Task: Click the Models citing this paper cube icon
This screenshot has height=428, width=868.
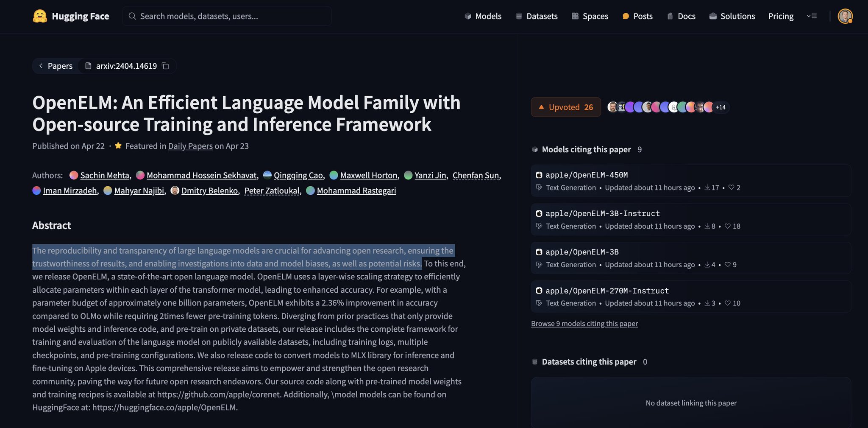Action: coord(535,149)
